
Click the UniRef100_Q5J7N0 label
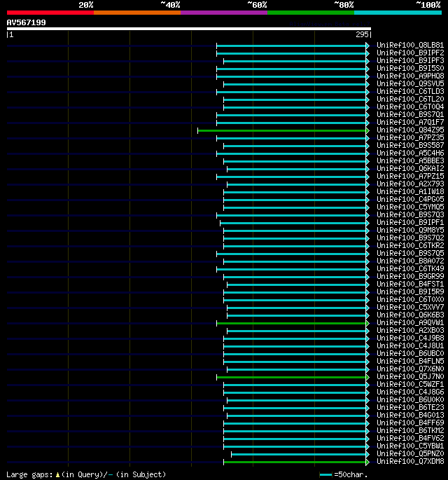(x=410, y=376)
